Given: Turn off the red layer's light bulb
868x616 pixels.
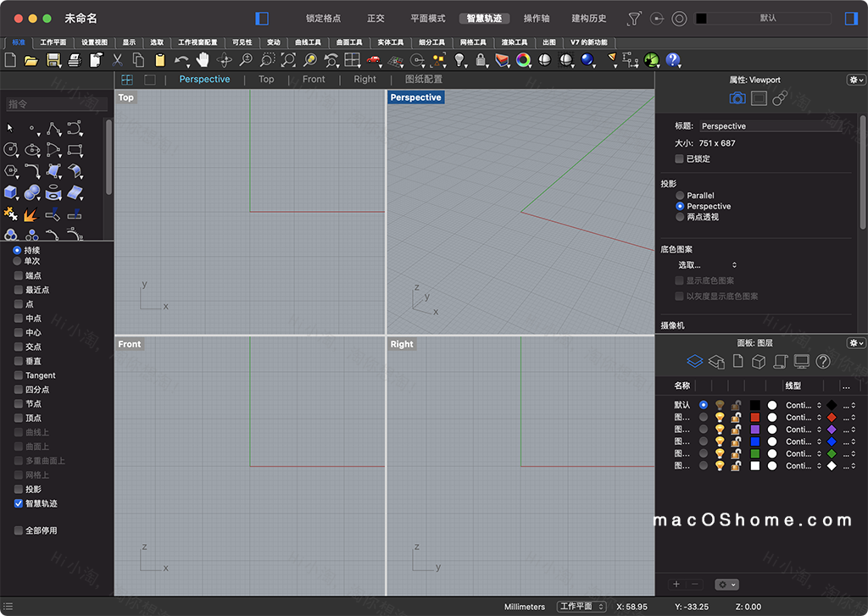Looking at the screenshot, I should (x=720, y=417).
